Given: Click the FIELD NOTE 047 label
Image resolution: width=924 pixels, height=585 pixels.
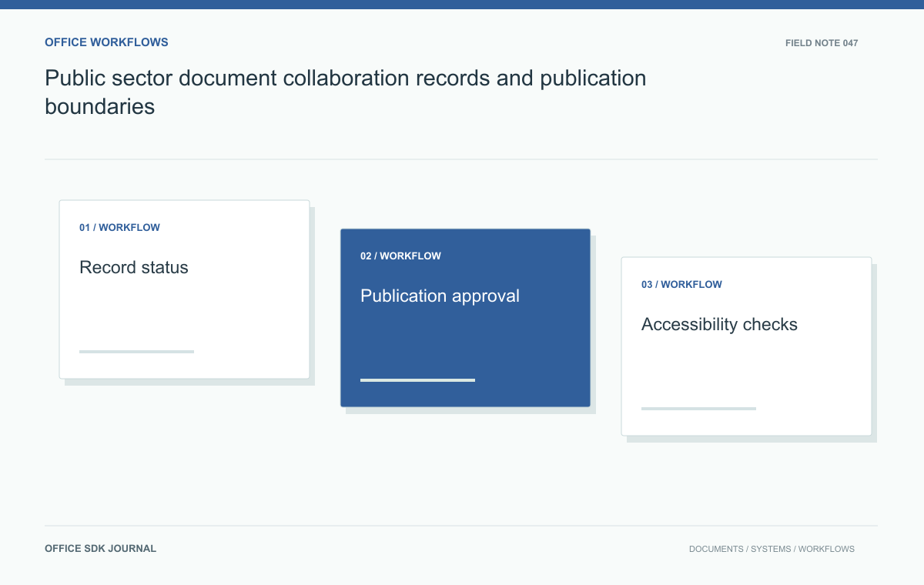Looking at the screenshot, I should pos(822,43).
